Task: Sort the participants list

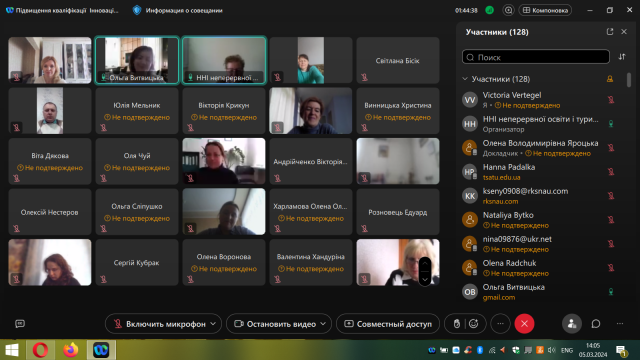Action: (x=622, y=57)
